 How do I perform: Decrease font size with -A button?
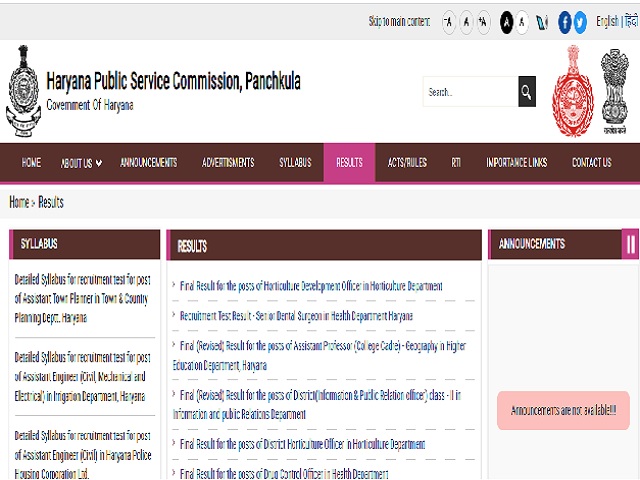pos(449,21)
